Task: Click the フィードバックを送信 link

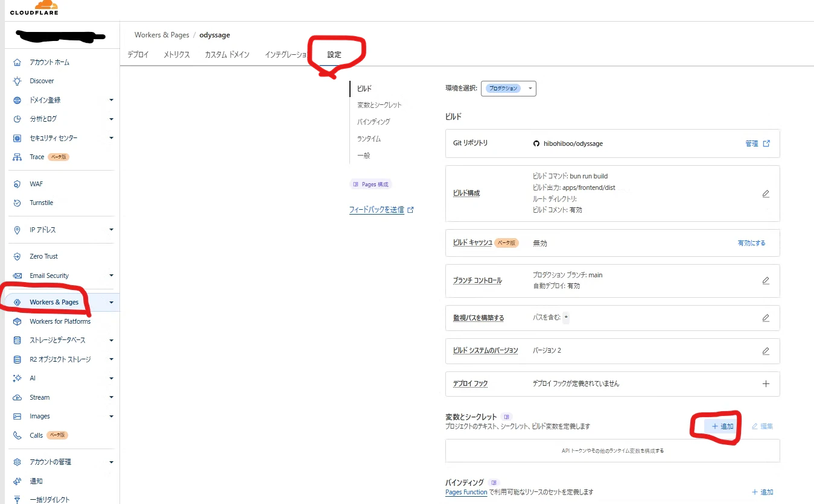Action: 381,210
